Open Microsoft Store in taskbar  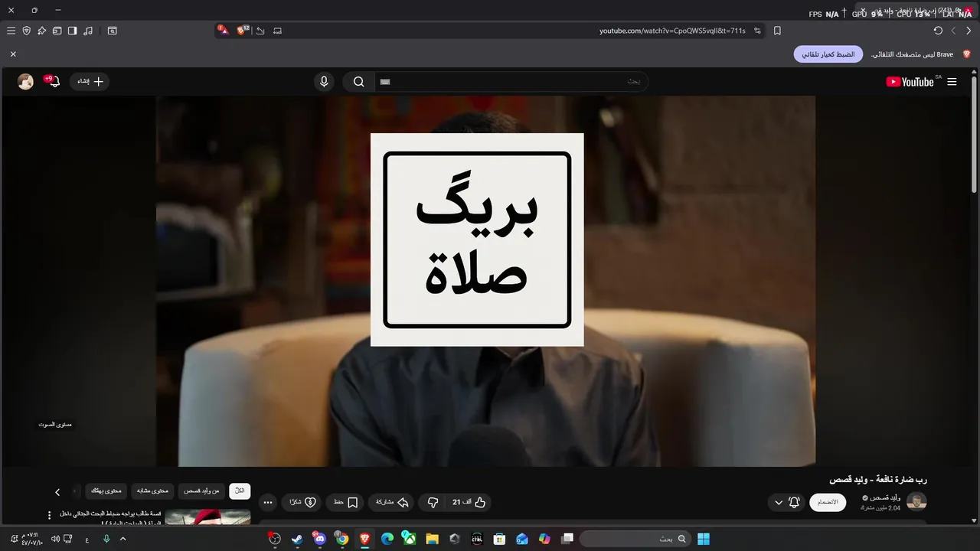coord(499,539)
